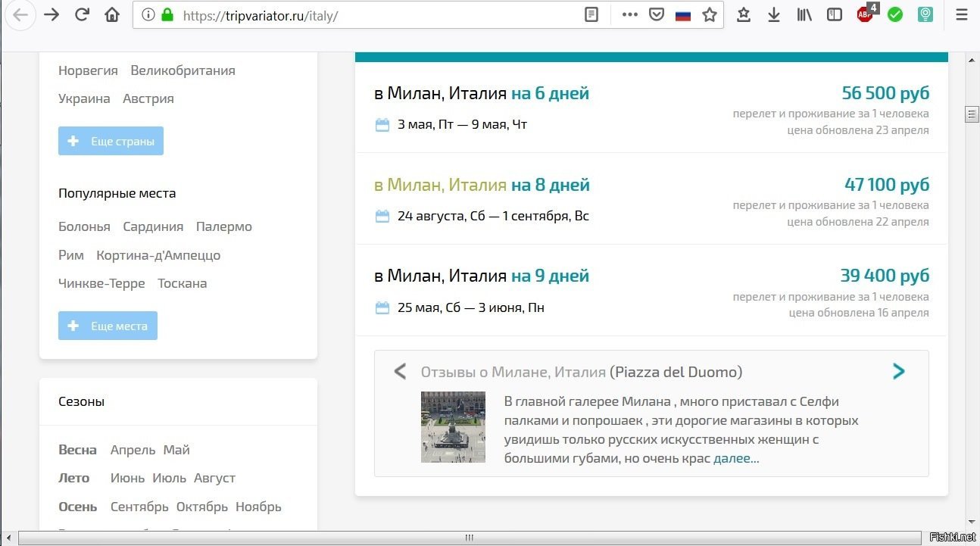Click calendar icon beside 25 мая dates
980x546 pixels.
[x=382, y=308]
